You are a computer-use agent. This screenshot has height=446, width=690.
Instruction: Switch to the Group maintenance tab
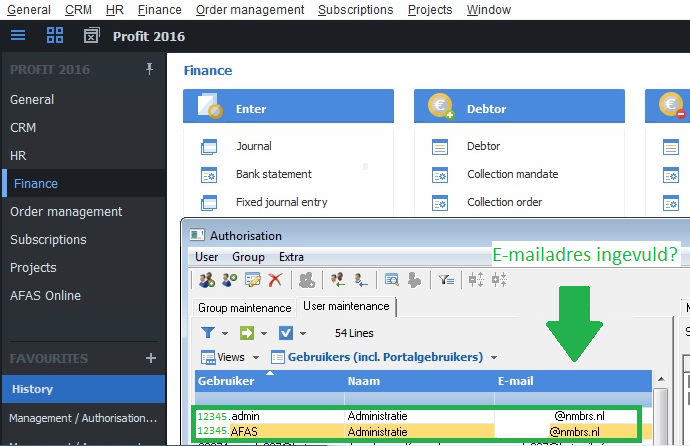(245, 307)
